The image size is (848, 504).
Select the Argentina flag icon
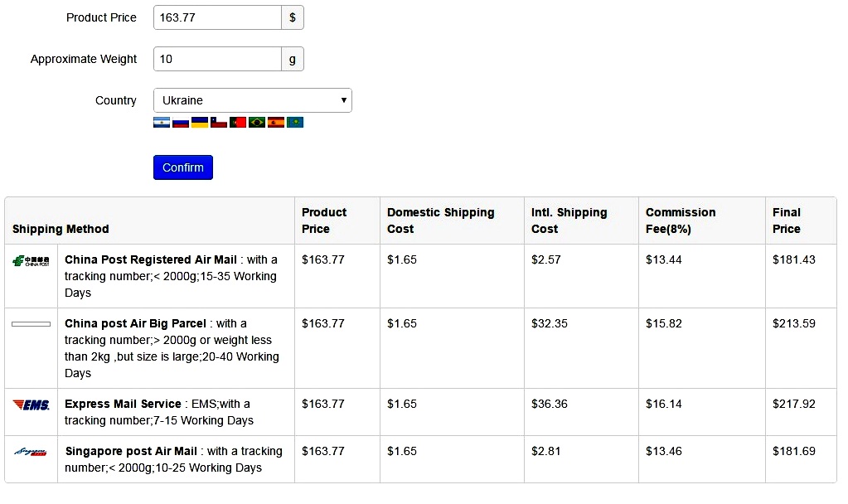tap(162, 123)
